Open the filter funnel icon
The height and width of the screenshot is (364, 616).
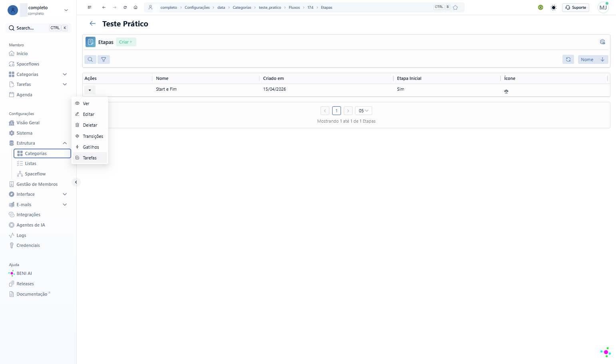pos(104,60)
